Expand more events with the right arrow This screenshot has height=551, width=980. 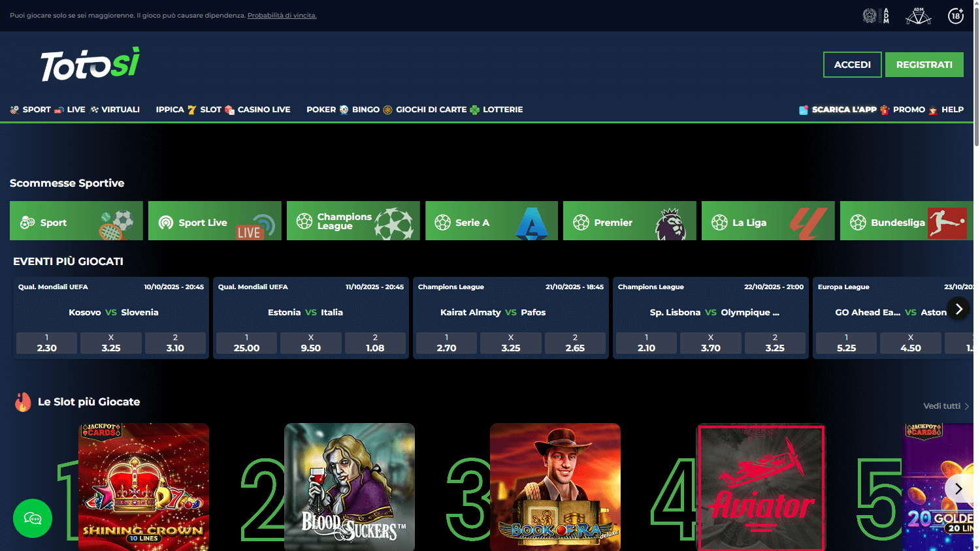click(958, 308)
